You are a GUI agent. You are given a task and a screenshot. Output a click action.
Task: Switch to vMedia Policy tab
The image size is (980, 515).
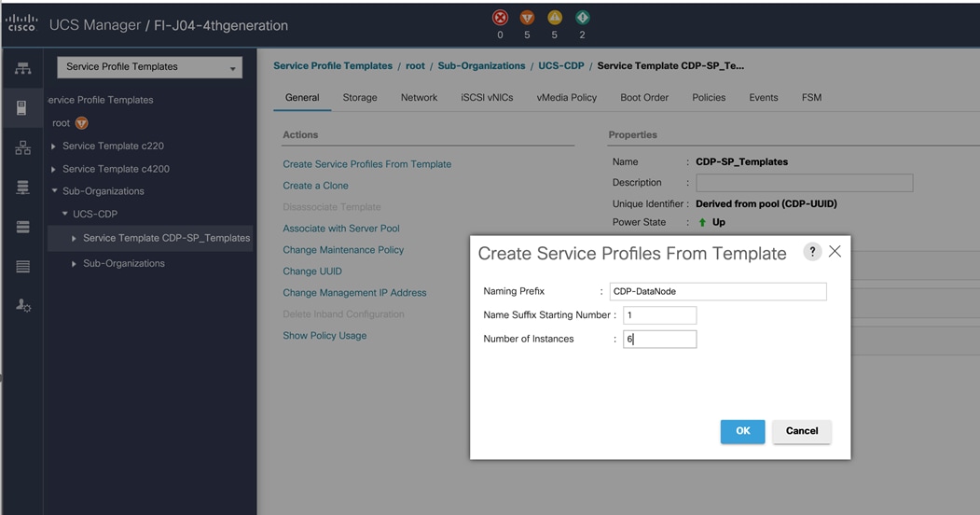566,98
